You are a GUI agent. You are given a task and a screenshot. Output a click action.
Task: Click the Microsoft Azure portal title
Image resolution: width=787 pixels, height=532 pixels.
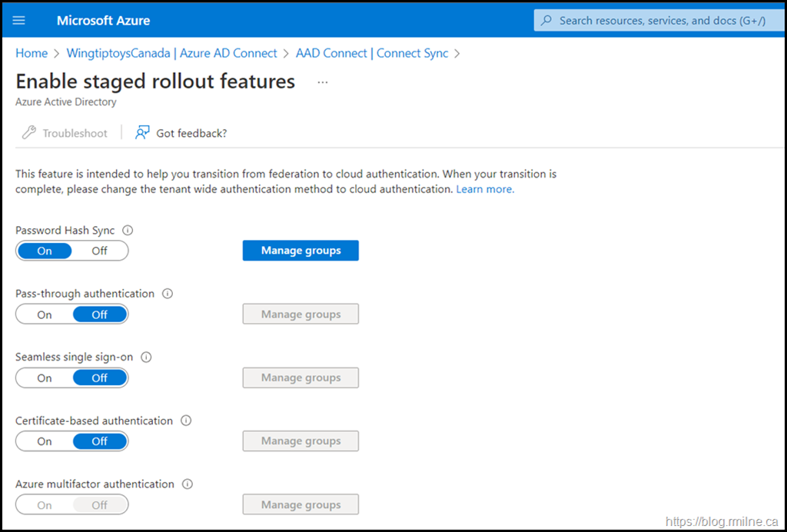(x=104, y=20)
